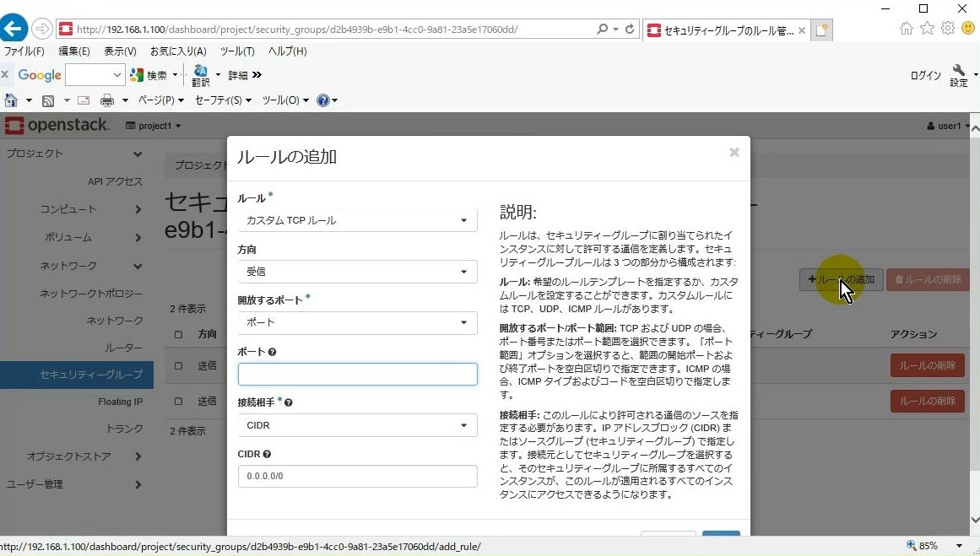980x556 pixels.
Task: Click the refresh icon in address bar
Action: click(x=630, y=29)
